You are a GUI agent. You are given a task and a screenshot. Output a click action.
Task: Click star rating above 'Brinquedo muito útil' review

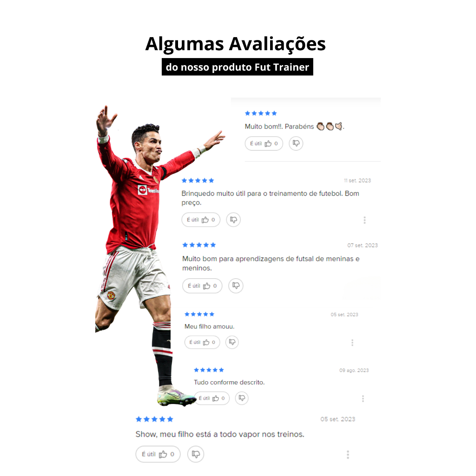coord(198,180)
